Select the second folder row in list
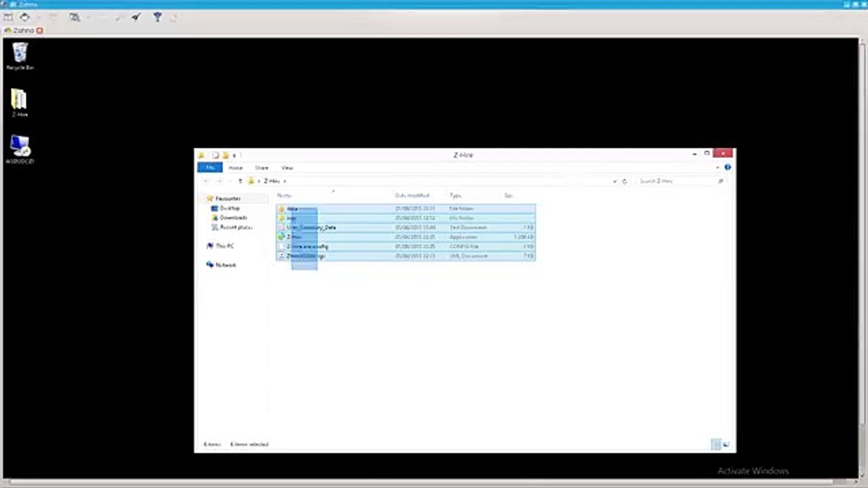 (x=406, y=218)
